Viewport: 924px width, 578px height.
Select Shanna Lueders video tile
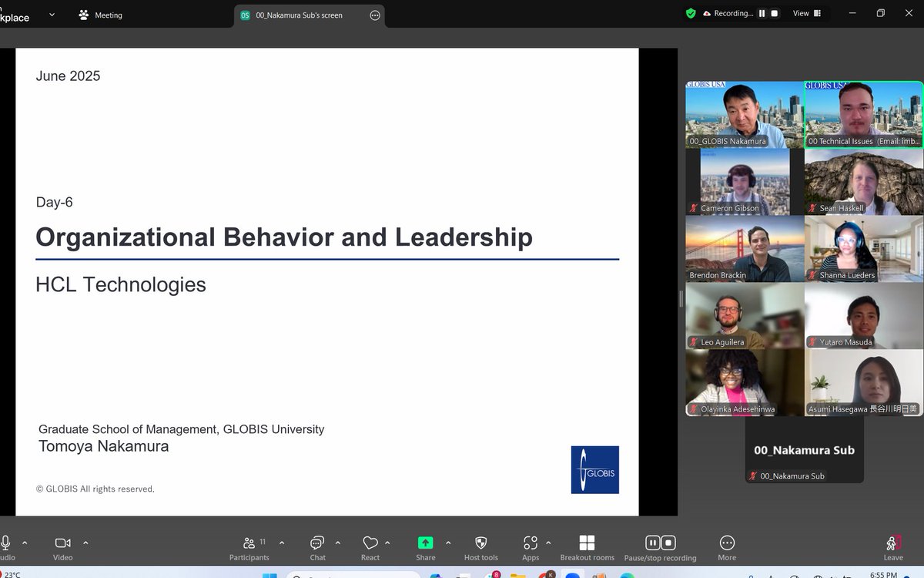(x=863, y=248)
